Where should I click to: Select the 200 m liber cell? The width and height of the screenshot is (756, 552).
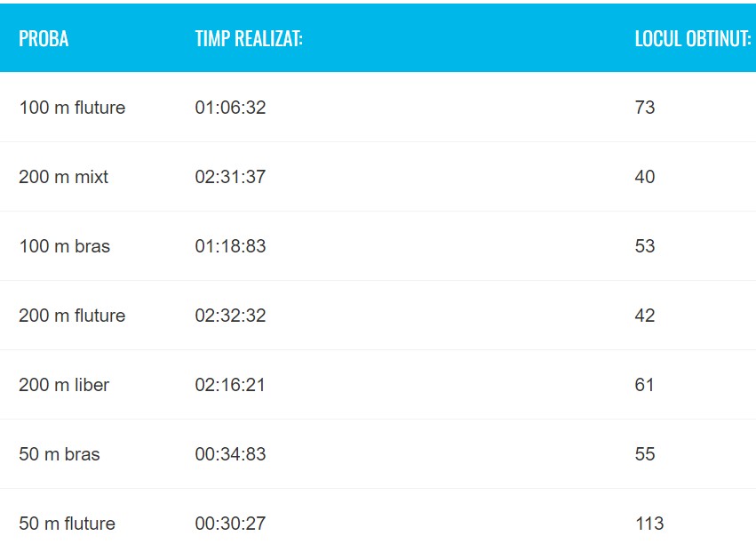pyautogui.click(x=64, y=385)
